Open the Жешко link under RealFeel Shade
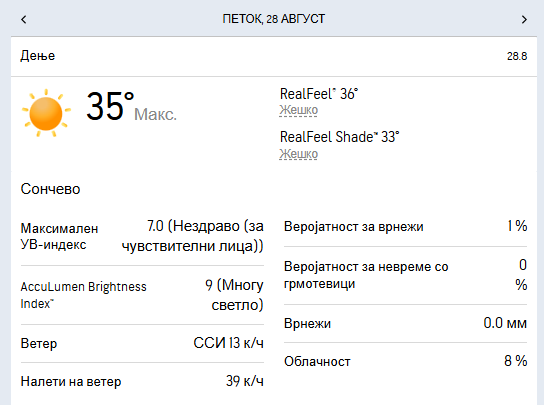 [x=298, y=154]
